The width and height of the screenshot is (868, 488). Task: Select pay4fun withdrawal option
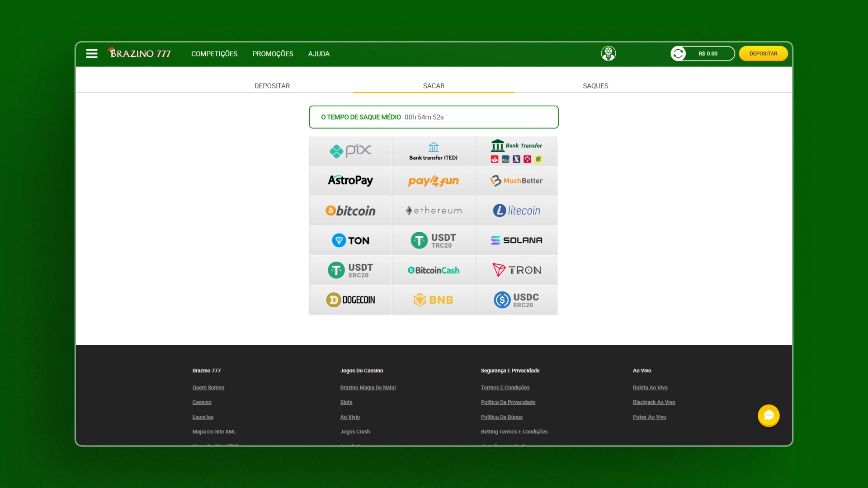434,181
